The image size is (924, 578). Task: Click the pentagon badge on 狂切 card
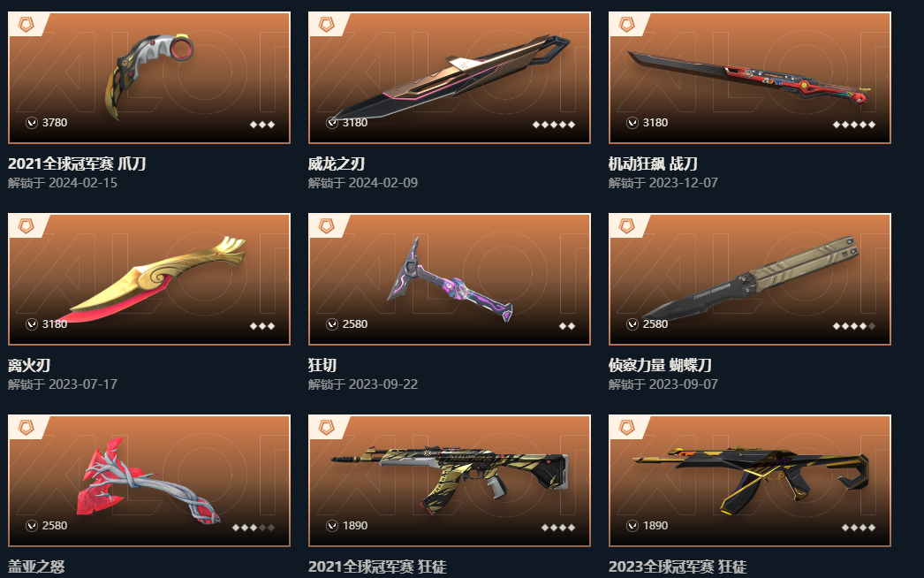pyautogui.click(x=327, y=226)
